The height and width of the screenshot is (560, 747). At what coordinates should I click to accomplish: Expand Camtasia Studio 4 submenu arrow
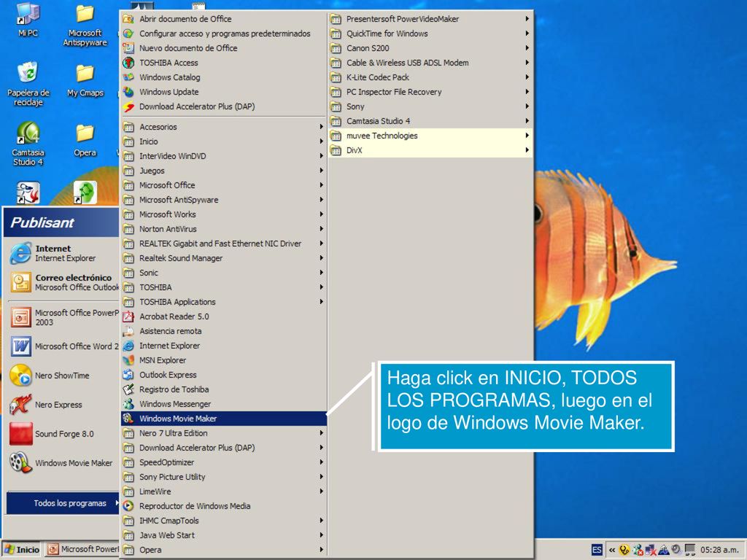[x=527, y=121]
